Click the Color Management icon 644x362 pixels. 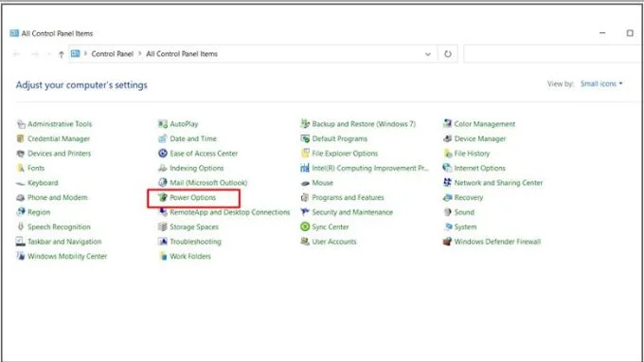tap(447, 124)
